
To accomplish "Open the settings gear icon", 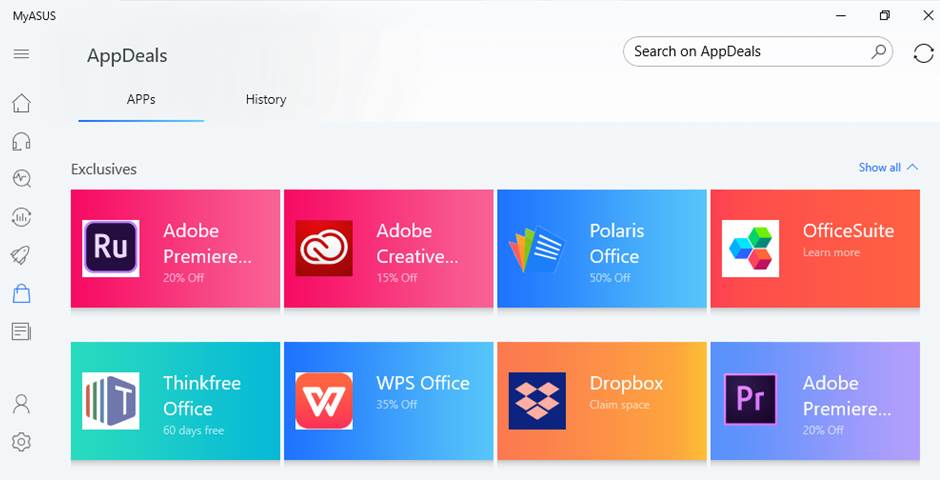I will coord(21,442).
